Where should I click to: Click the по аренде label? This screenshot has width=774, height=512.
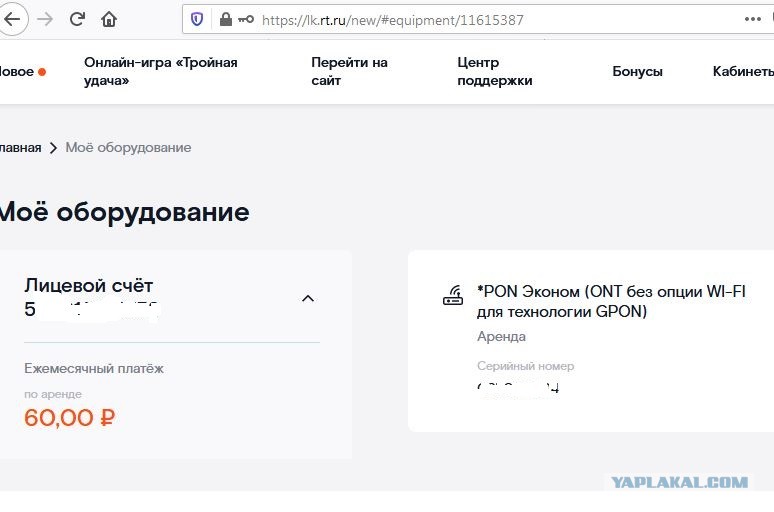[x=53, y=394]
